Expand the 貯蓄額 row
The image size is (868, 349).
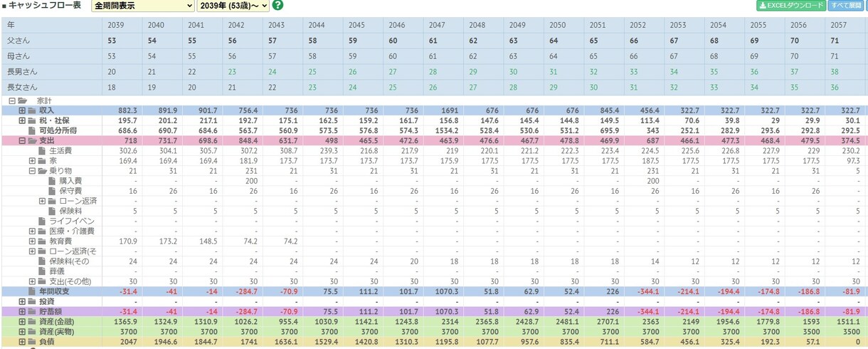click(22, 311)
